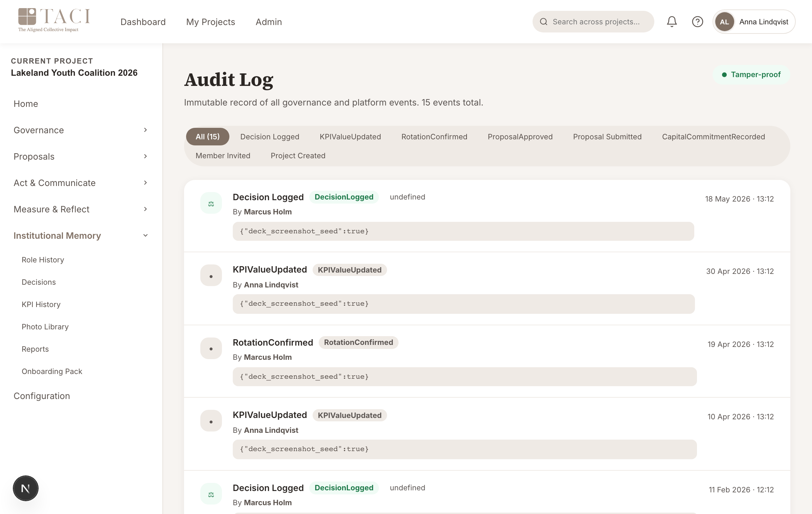Click JSON payload of RotationConfirmed entry
This screenshot has width=812, height=514.
pyautogui.click(x=465, y=377)
